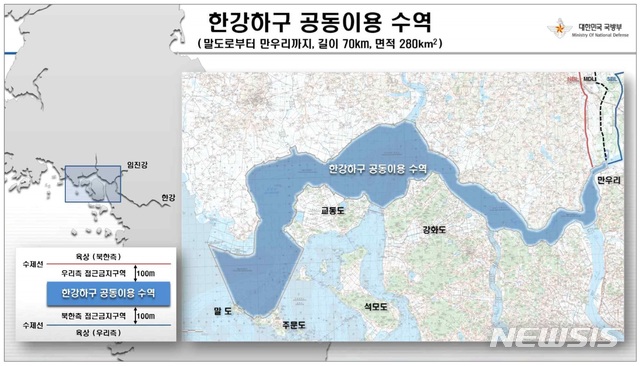Click the '임진강' label on overview map
This screenshot has height=366, width=640.
137,165
